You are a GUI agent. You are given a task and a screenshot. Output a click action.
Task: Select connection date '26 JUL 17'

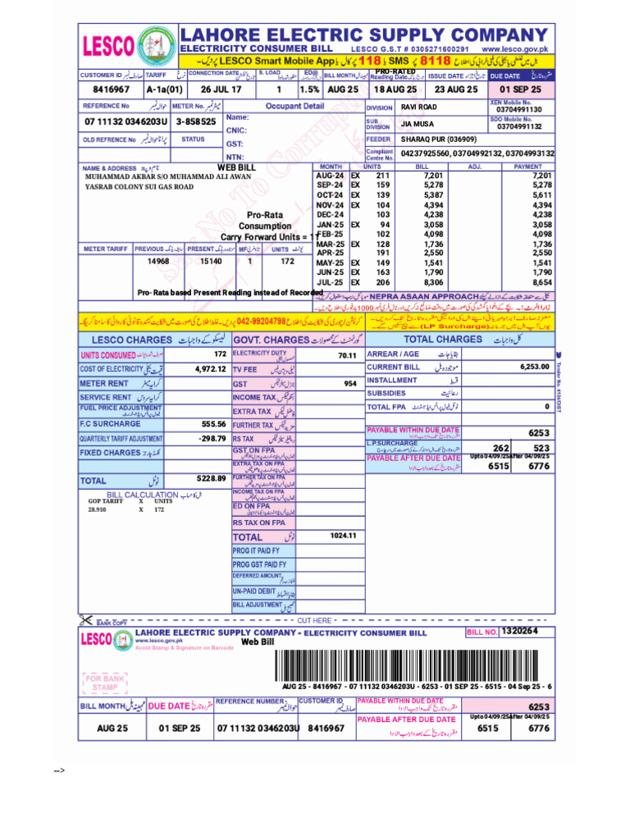coord(221,89)
